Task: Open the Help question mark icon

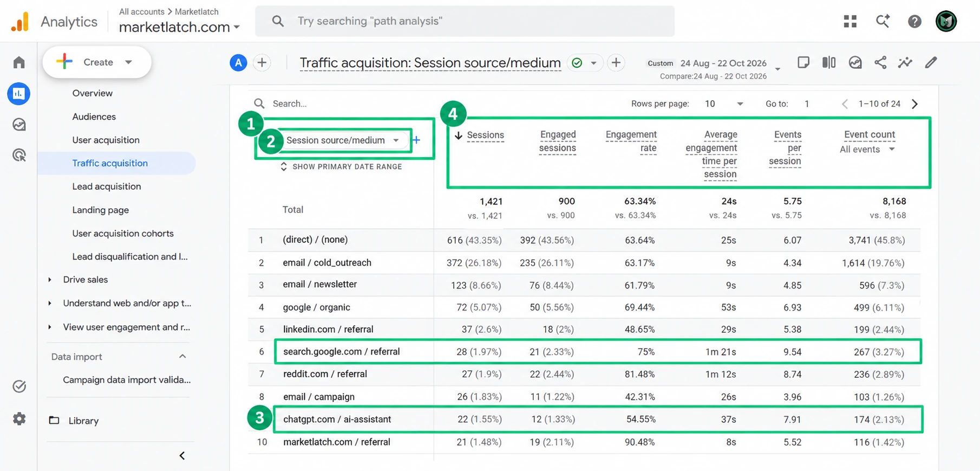Action: tap(914, 21)
